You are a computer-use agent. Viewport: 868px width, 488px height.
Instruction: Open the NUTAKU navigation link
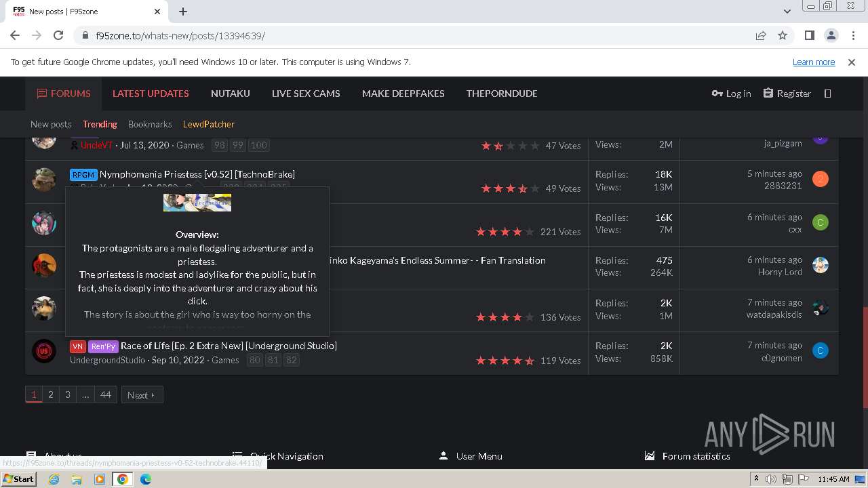pyautogui.click(x=231, y=94)
